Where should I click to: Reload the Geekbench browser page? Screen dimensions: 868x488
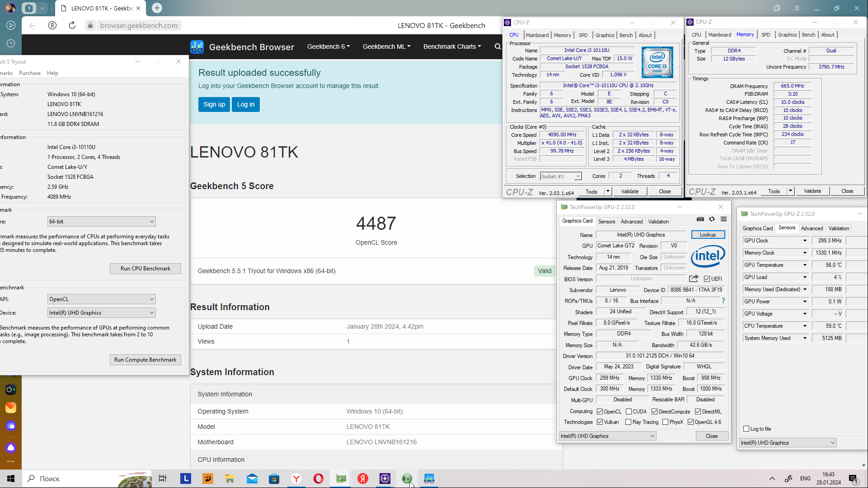click(72, 25)
